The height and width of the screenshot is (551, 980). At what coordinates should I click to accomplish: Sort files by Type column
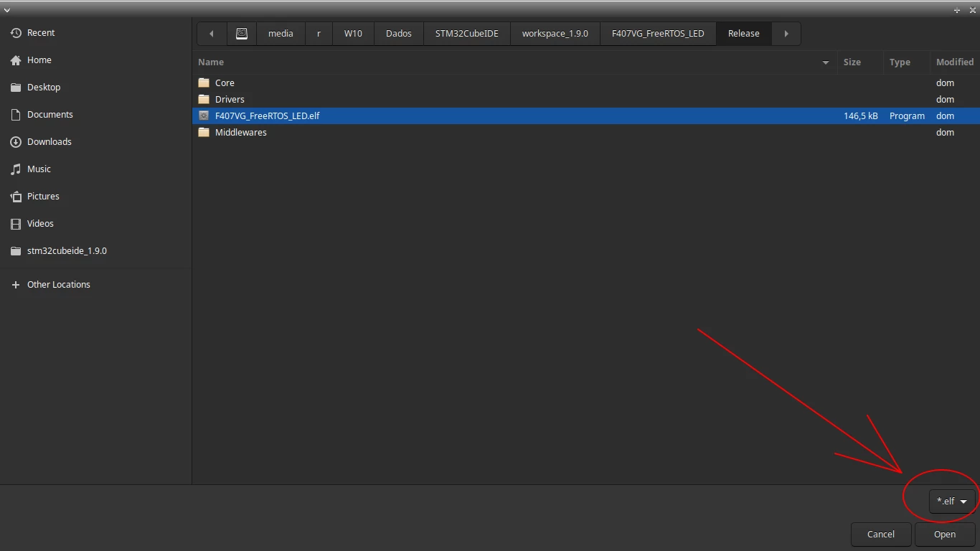click(x=905, y=62)
